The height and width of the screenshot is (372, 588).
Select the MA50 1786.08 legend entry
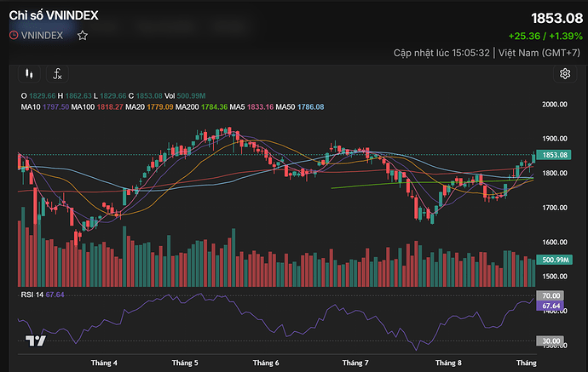point(300,106)
